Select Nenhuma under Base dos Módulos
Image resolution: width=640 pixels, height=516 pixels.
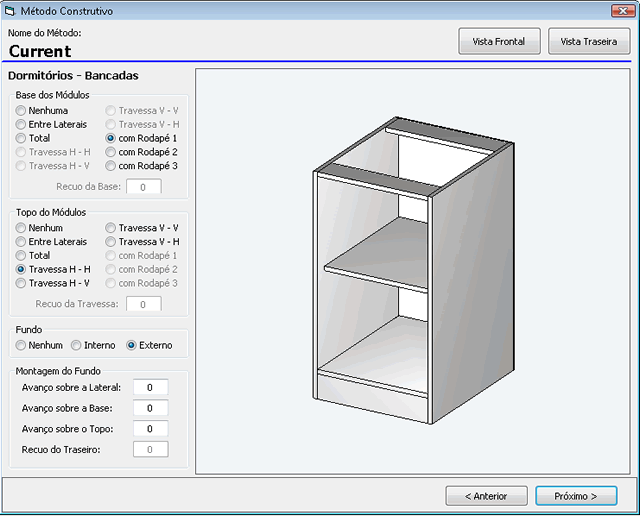21,110
